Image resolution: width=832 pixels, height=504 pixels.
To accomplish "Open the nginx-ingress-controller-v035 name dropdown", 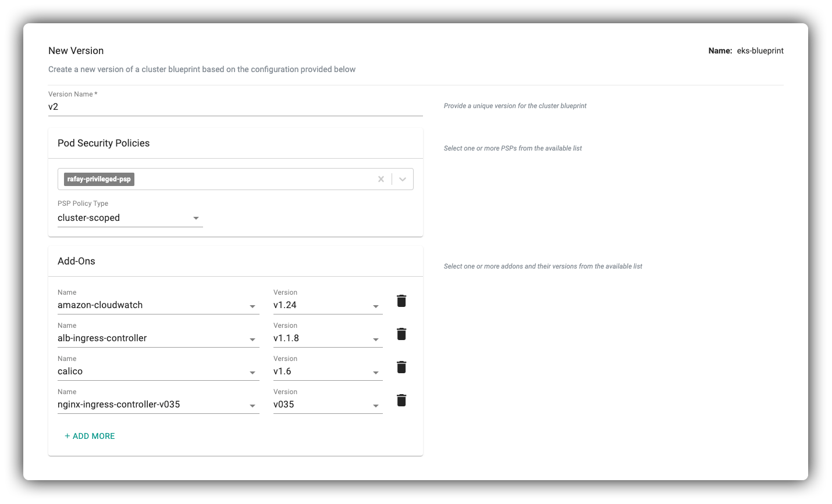I will (x=158, y=405).
